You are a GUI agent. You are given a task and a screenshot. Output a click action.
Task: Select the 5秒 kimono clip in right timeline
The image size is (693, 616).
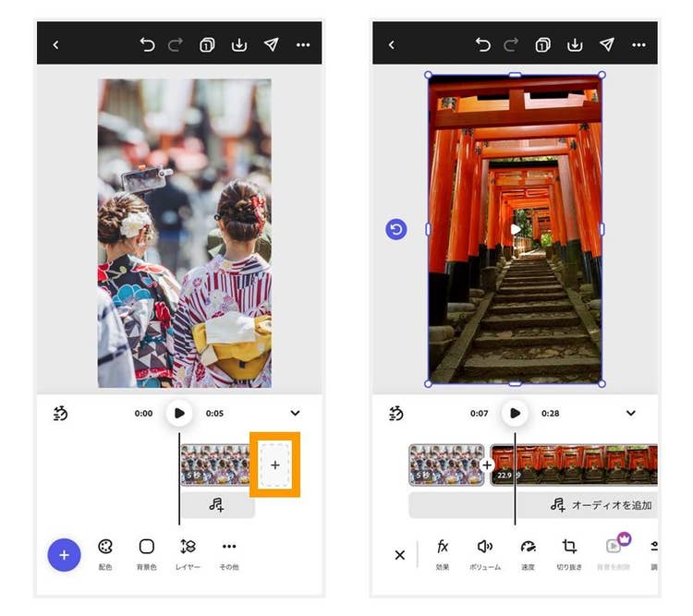tap(446, 465)
